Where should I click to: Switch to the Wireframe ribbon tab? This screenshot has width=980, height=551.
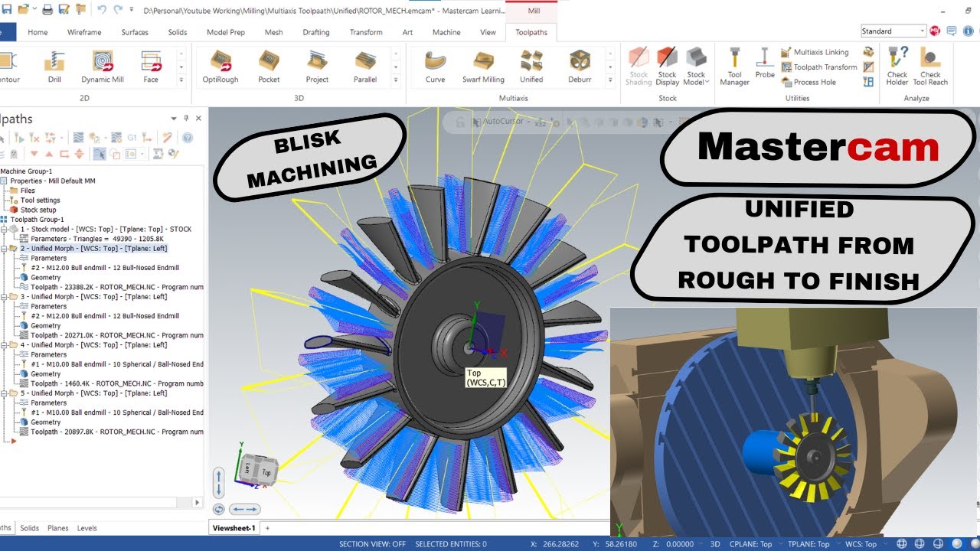coord(84,32)
